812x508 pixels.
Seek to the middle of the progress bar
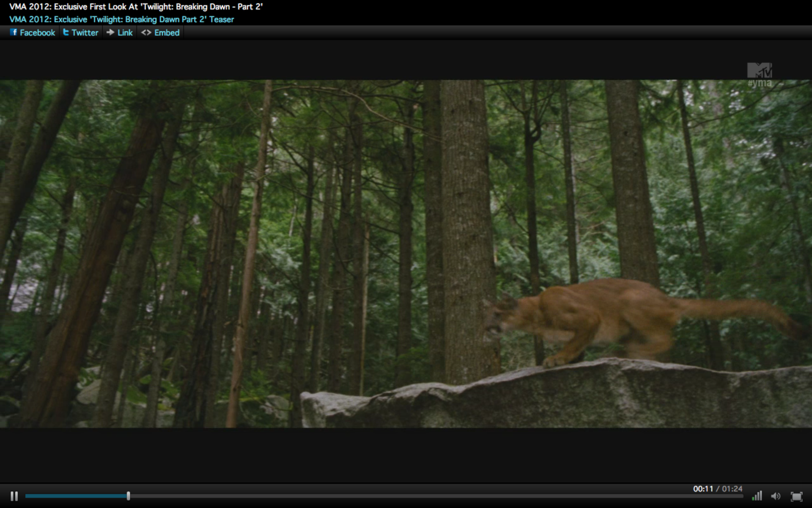pyautogui.click(x=384, y=496)
